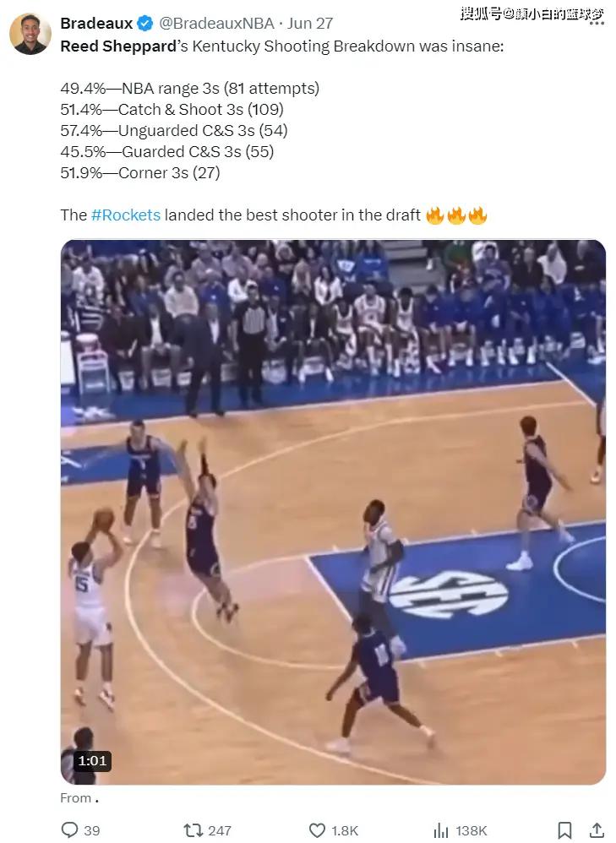Open the #Rockets hashtag
The image size is (616, 843).
click(x=126, y=215)
